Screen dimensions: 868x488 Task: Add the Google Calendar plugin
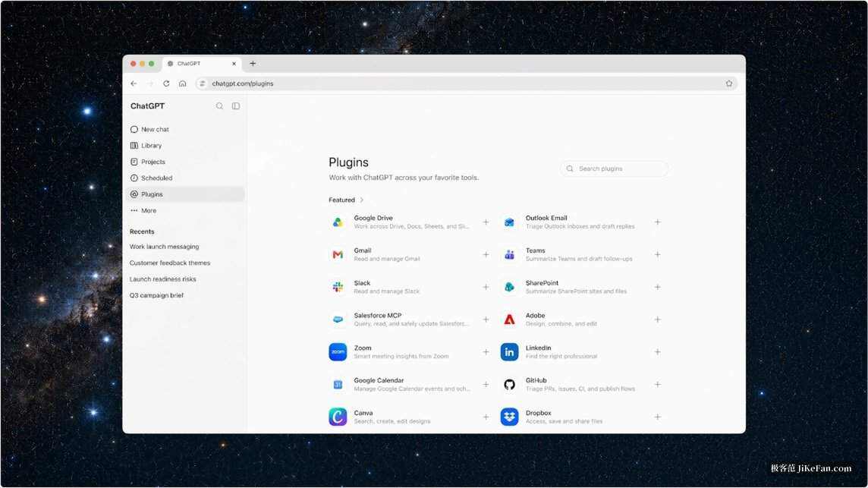tap(486, 385)
